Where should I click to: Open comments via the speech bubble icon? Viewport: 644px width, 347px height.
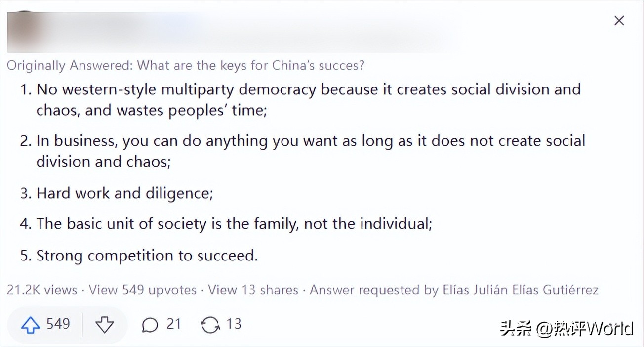150,325
